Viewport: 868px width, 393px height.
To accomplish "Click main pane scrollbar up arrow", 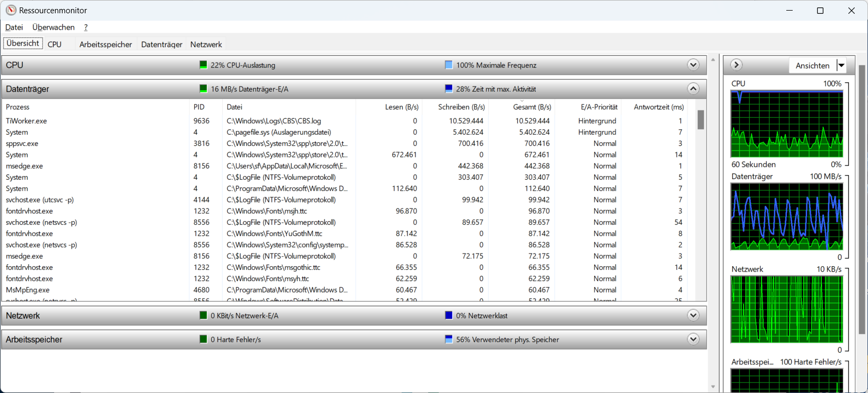I will 713,59.
